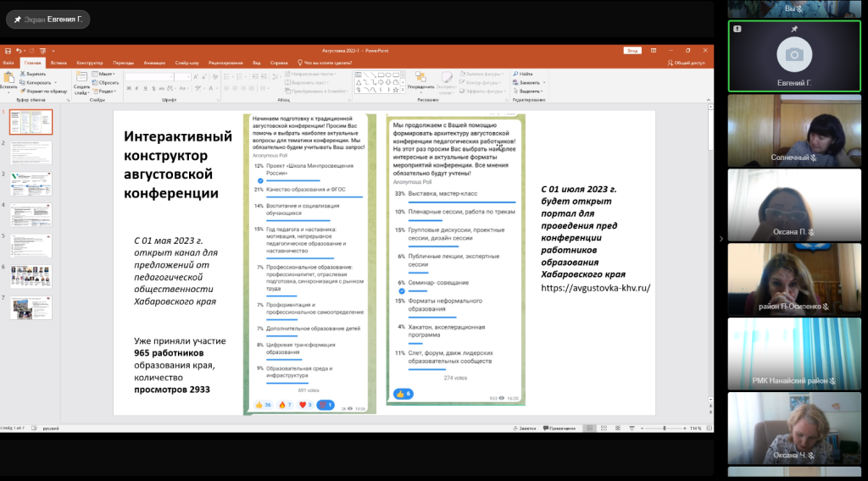This screenshot has height=481, width=868.
Task: Click the Вход sign-in button
Action: point(632,51)
